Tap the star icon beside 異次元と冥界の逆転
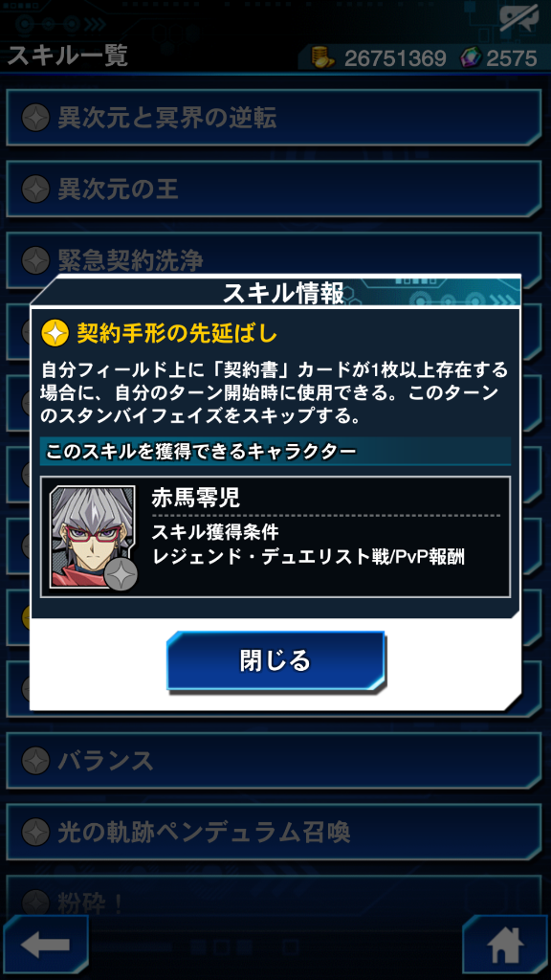Image resolution: width=551 pixels, height=980 pixels. [35, 118]
